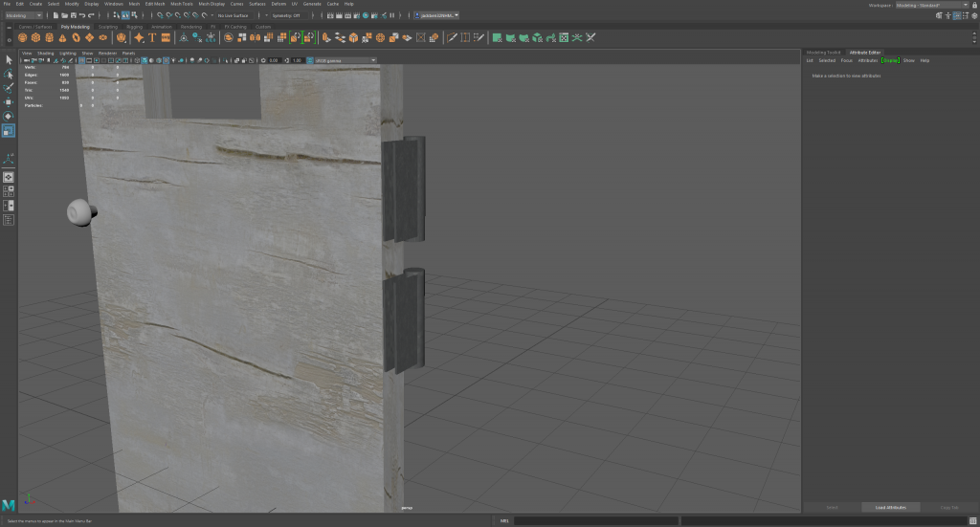
Task: Expand the sRGB gamma view transform dropdown
Action: [x=345, y=60]
